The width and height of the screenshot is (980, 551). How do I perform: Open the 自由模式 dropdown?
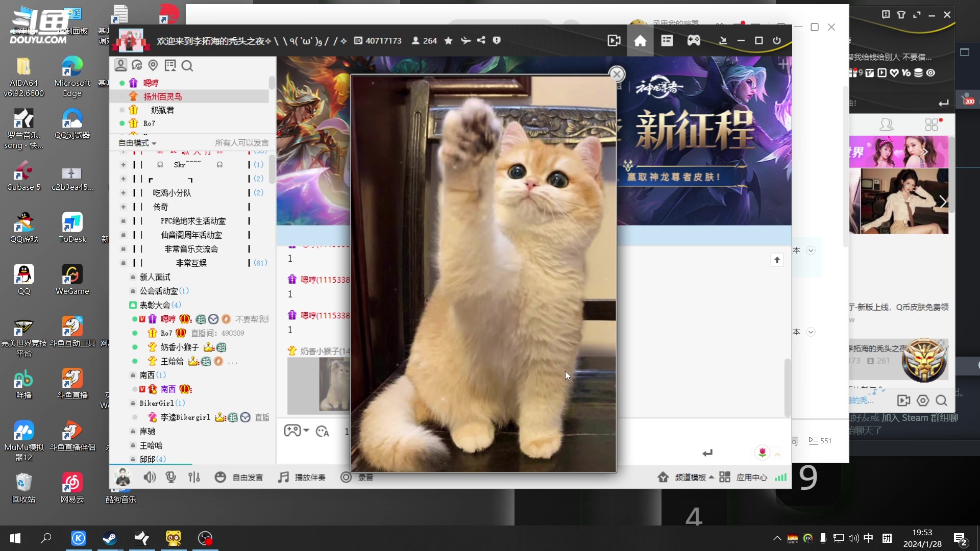[x=136, y=143]
